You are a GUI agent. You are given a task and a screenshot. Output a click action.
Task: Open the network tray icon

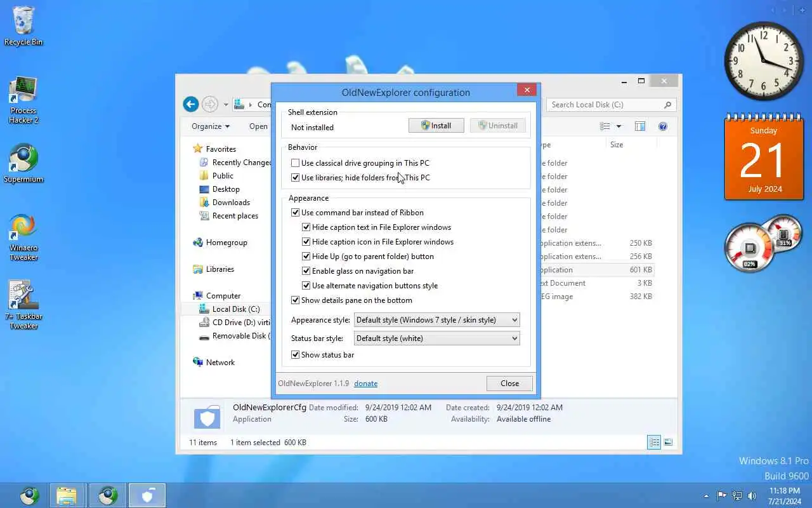(x=737, y=495)
